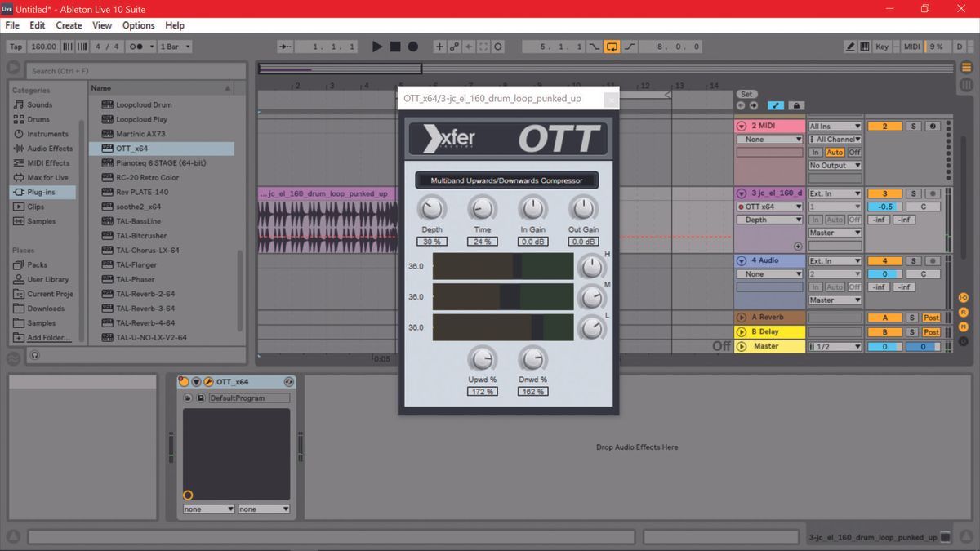Click the record button in transport
The image size is (980, 551).
(x=413, y=47)
